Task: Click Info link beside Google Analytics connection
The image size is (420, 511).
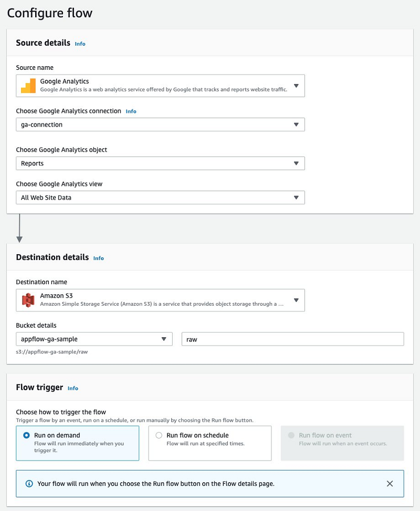Action: 131,111
